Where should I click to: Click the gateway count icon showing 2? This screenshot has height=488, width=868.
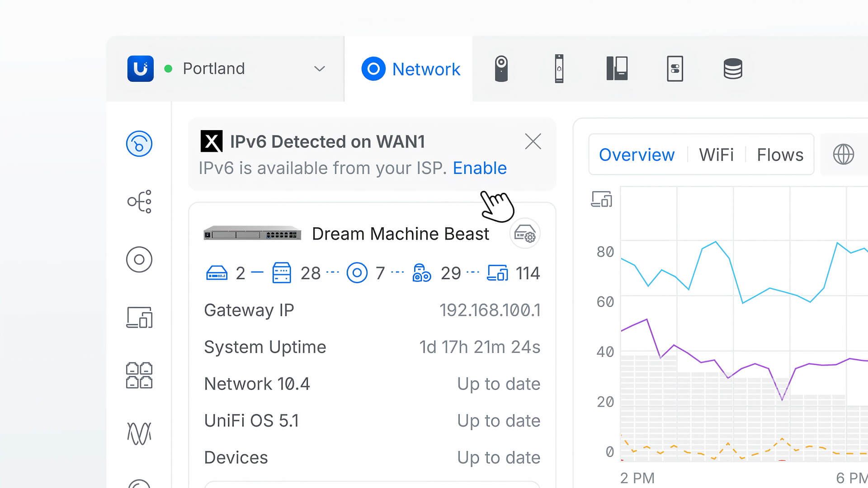click(x=217, y=273)
